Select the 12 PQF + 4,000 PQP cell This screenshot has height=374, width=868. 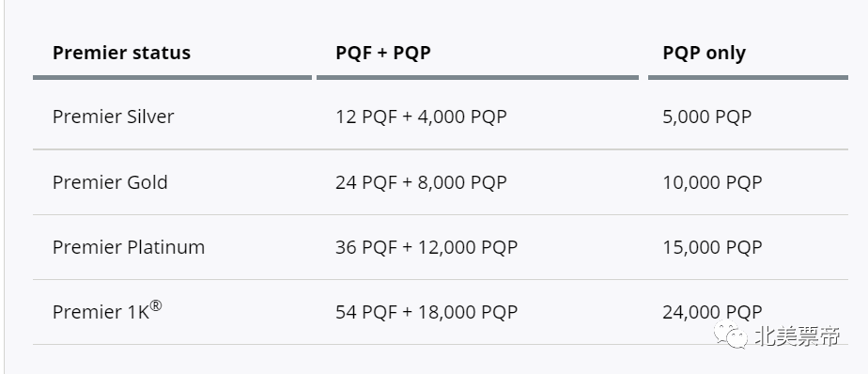(x=421, y=117)
